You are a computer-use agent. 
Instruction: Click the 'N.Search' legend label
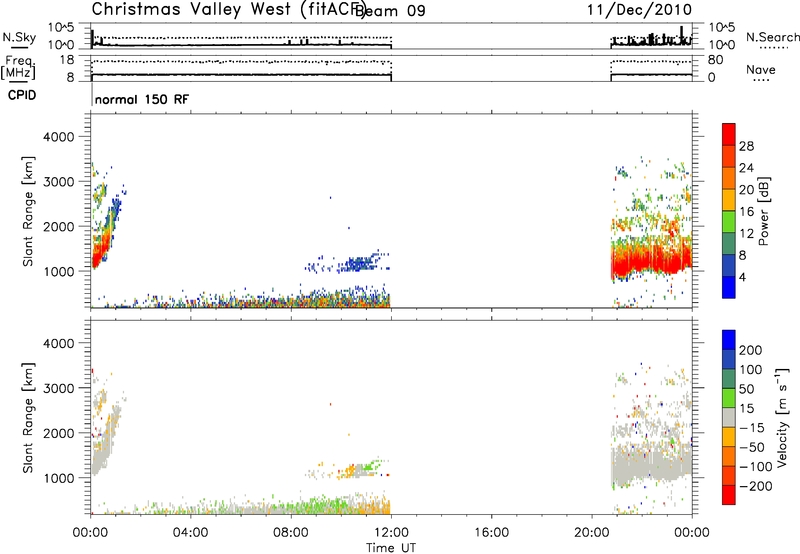point(772,37)
